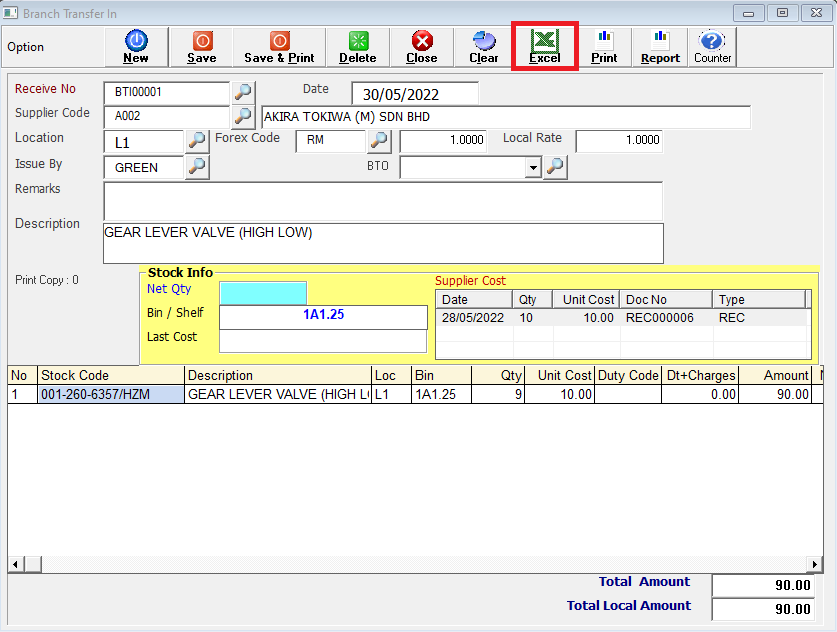Open Issue By lookup magnifier
Viewport: 837px width, 632px height.
tap(197, 166)
